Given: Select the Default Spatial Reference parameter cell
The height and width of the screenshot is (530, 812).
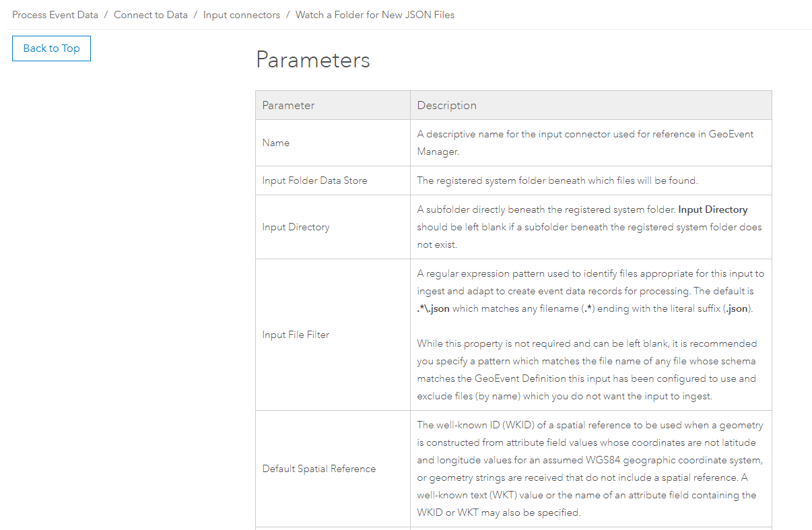Looking at the screenshot, I should click(x=319, y=469).
